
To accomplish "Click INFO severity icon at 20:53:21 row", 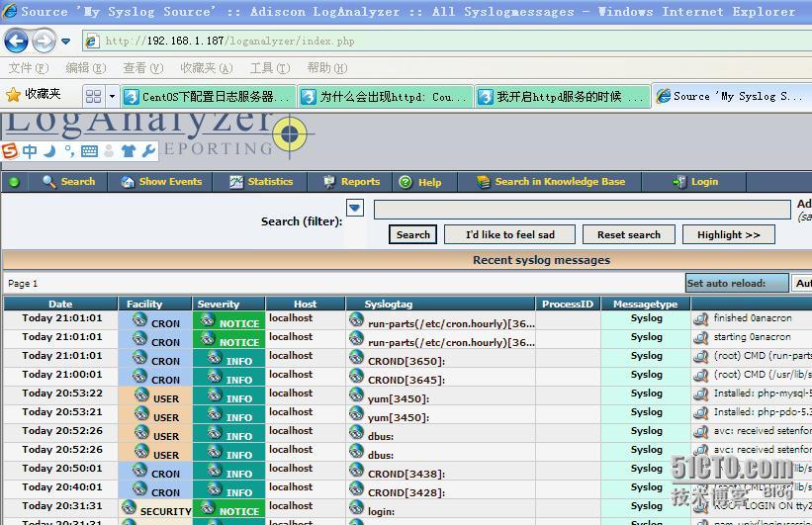I will click(215, 413).
